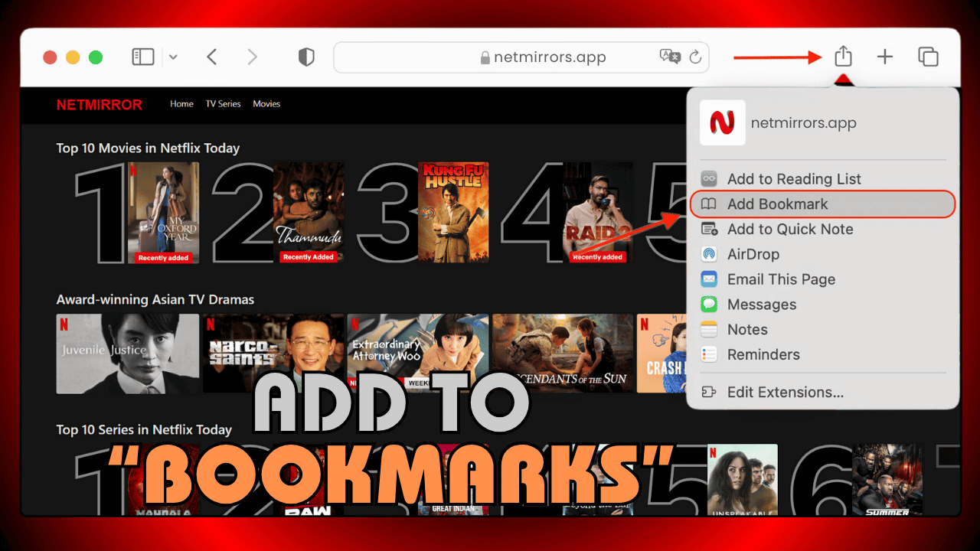Click netmirrors.app site icon in share menu
Screen dimensions: 980x551
point(722,122)
